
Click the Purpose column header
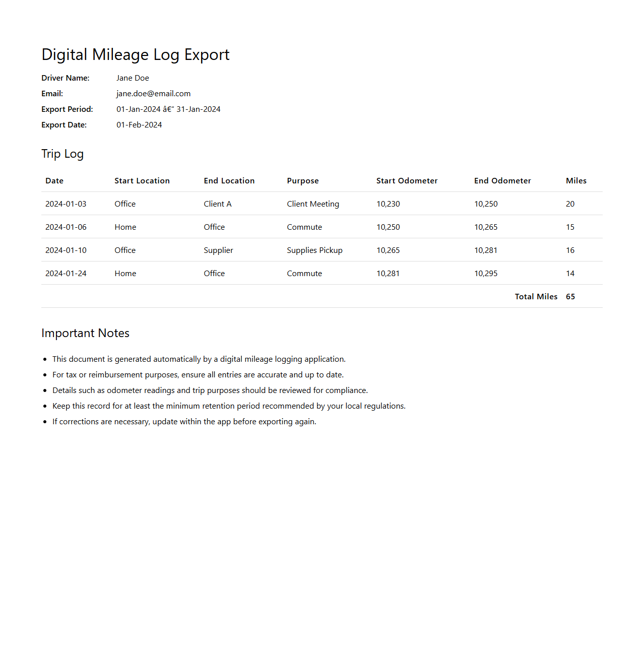point(302,181)
